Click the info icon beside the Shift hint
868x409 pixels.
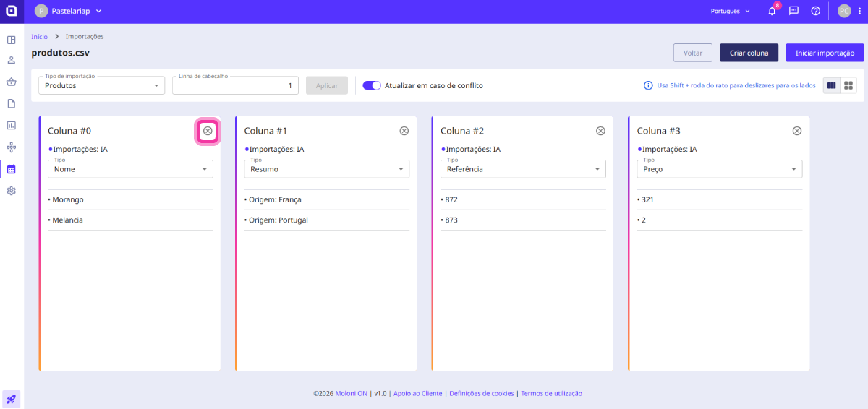coord(648,85)
